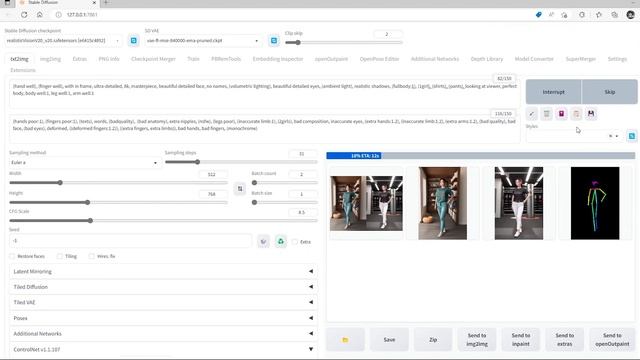
Task: Open the favorites list icon in browser toolbar
Action: point(599,15)
